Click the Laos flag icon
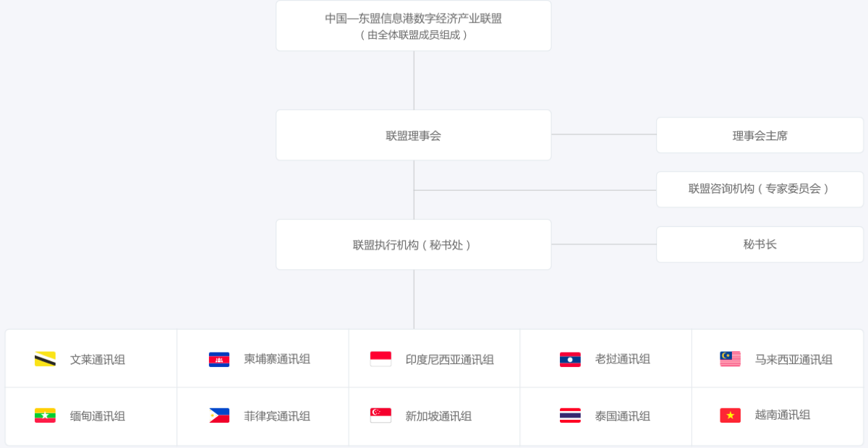The width and height of the screenshot is (868, 448). click(x=570, y=359)
